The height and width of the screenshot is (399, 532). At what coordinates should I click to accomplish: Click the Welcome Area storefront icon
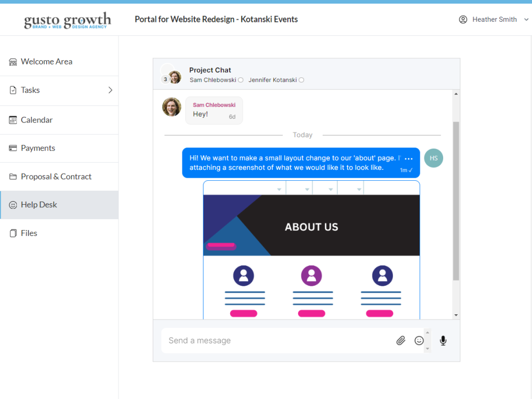13,62
